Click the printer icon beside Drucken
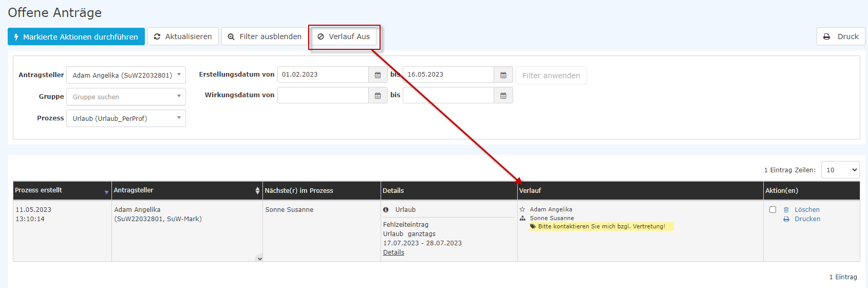868x288 pixels. (786, 219)
